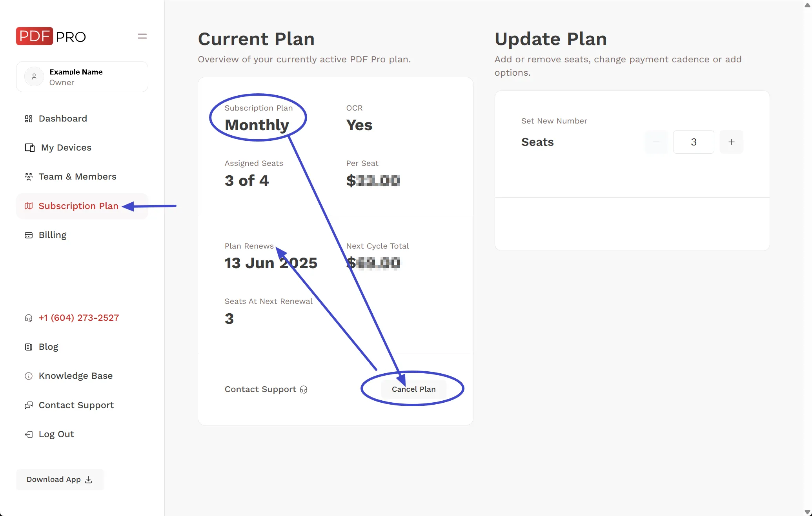The image size is (812, 516).
Task: Open the Example Name owner profile card
Action: click(x=82, y=77)
